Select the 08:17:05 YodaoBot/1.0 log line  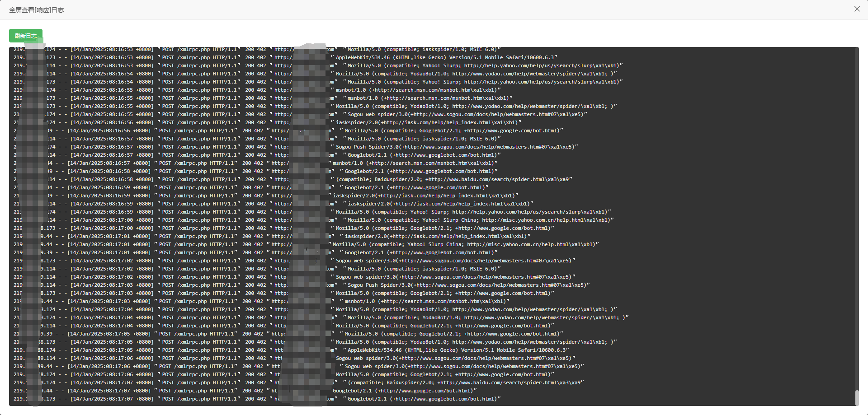pyautogui.click(x=315, y=342)
